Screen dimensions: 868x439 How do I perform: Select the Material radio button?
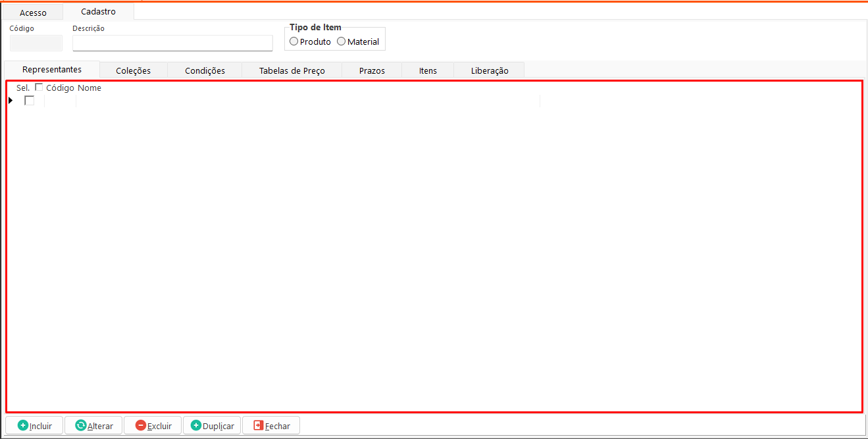[341, 41]
